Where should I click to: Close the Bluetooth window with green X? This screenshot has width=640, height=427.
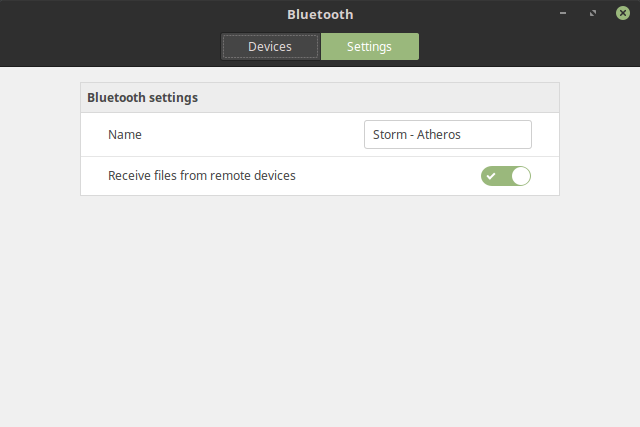click(623, 13)
